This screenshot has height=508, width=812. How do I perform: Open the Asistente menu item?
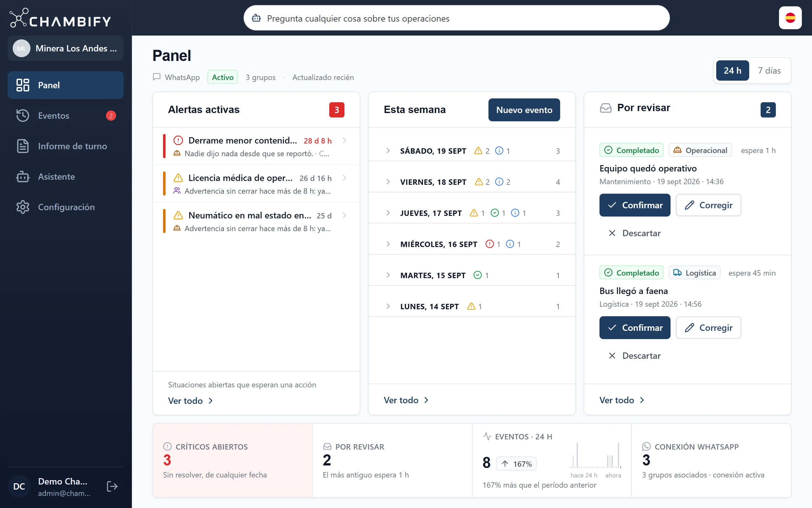point(65,177)
